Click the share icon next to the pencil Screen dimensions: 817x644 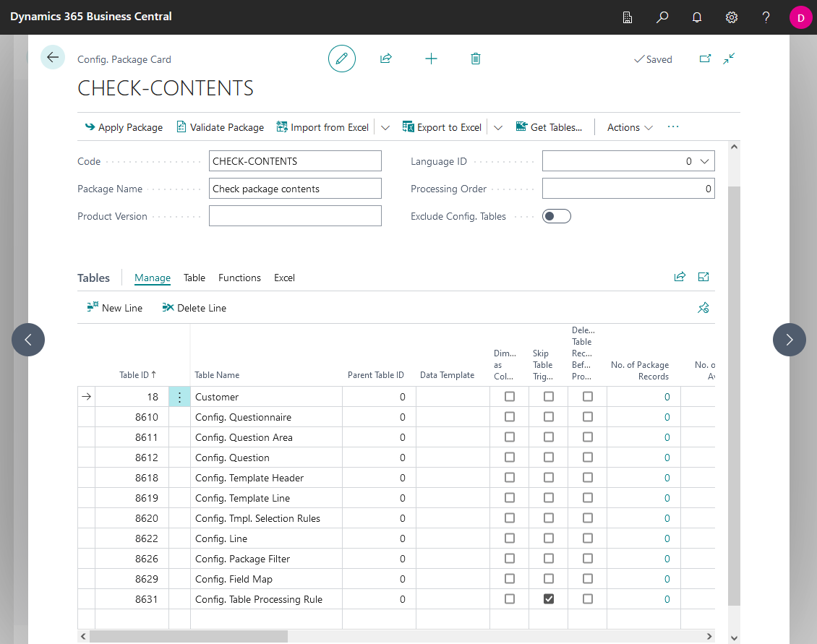[x=386, y=59]
